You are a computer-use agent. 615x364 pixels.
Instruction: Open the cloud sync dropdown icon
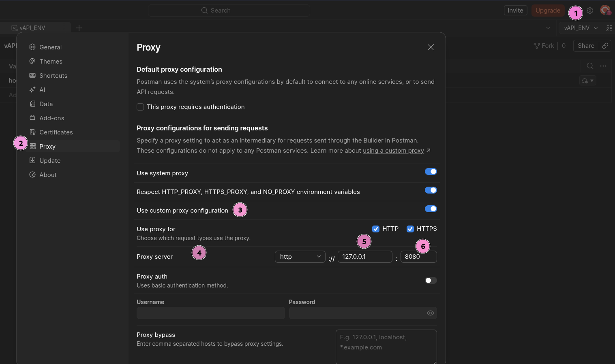[x=587, y=81]
